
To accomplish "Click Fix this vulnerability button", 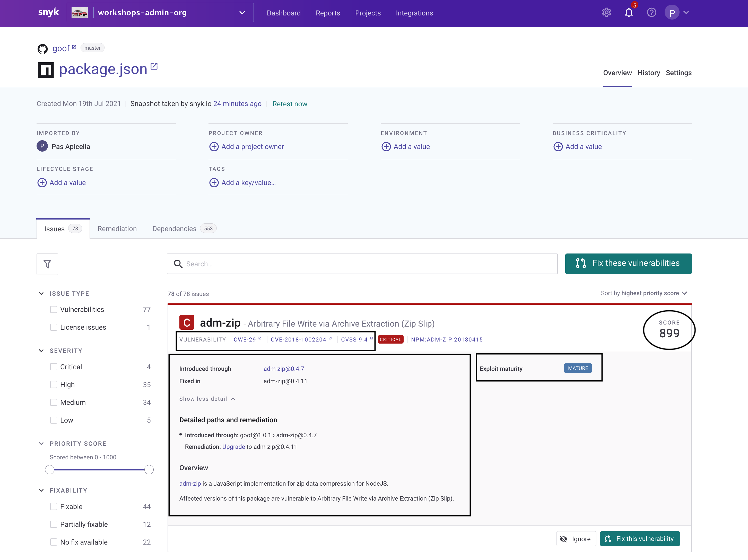I will 640,539.
